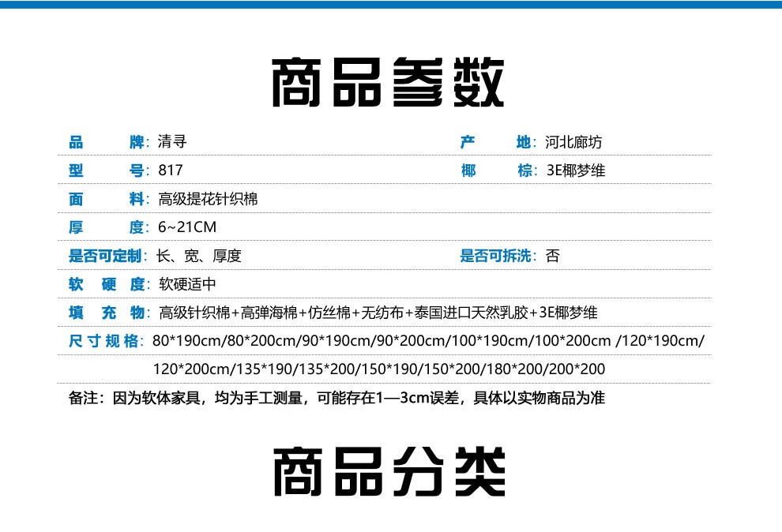Select the origin value 河北廊坊

pyautogui.click(x=573, y=142)
